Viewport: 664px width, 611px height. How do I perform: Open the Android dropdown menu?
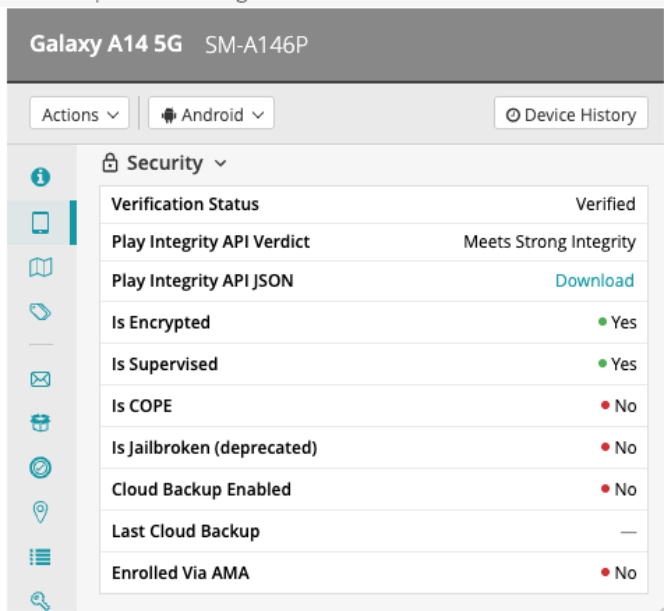[211, 115]
